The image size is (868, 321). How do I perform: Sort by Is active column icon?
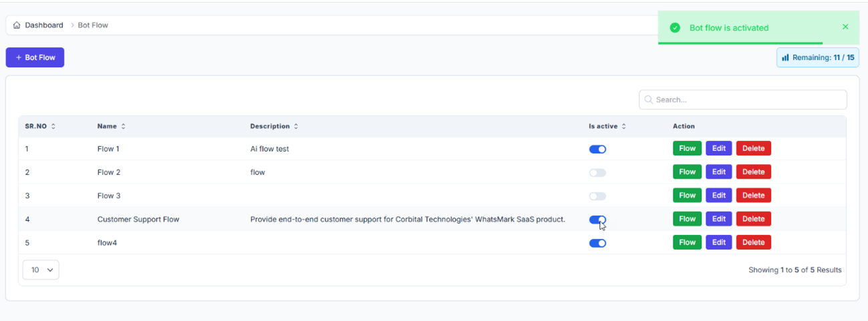tap(624, 126)
